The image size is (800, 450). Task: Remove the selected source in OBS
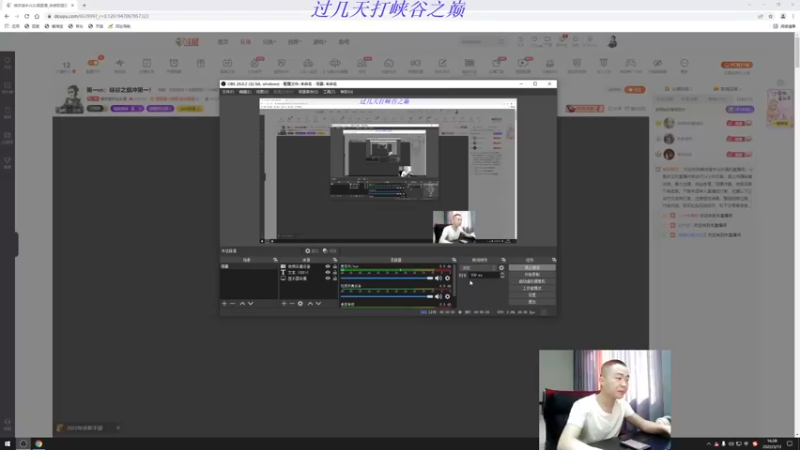[292, 304]
